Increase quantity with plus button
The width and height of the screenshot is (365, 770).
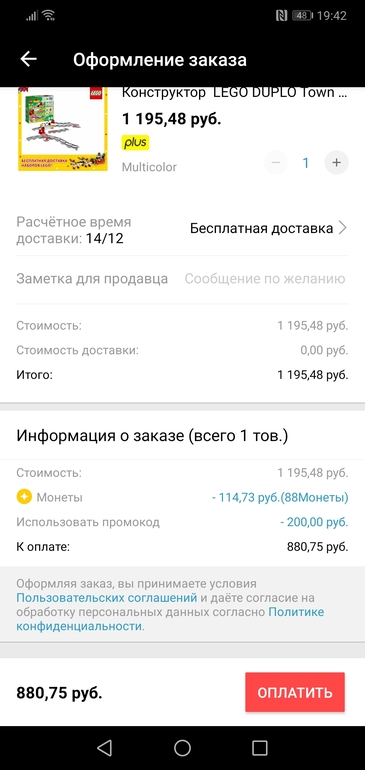[337, 163]
